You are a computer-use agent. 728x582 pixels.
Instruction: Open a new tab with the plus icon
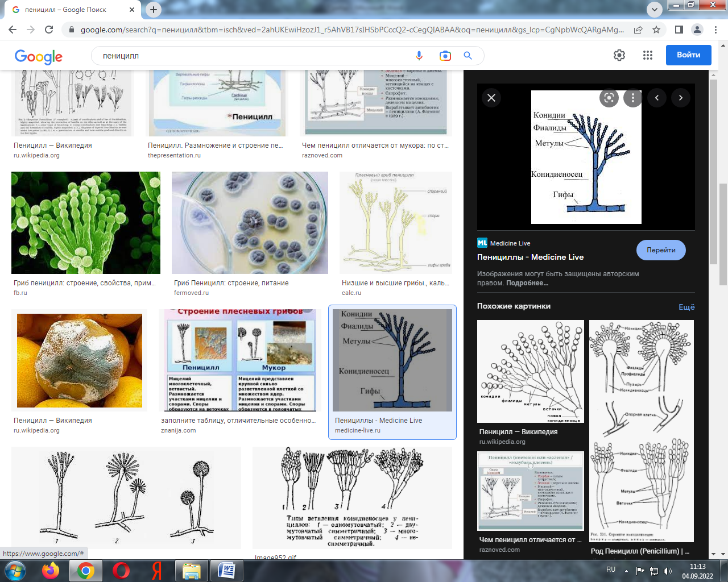pyautogui.click(x=154, y=10)
